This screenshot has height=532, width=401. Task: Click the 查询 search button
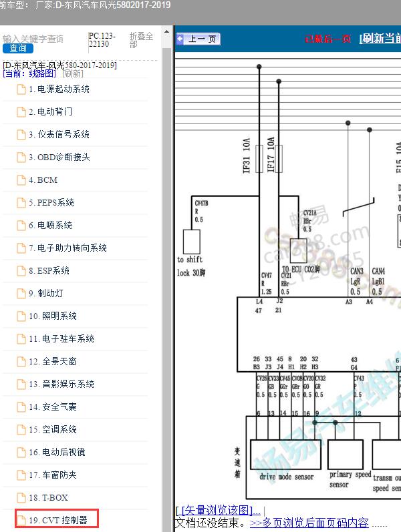(18, 49)
